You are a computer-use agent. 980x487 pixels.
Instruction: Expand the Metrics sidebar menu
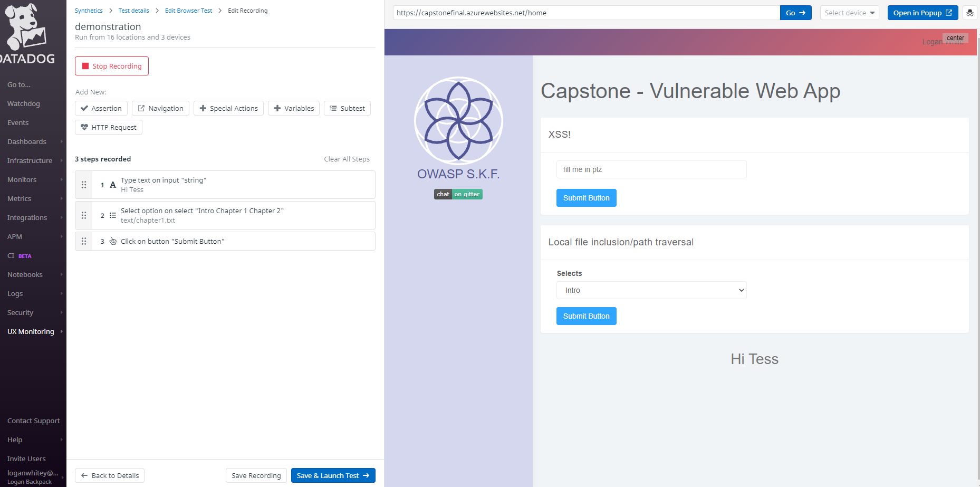point(33,198)
